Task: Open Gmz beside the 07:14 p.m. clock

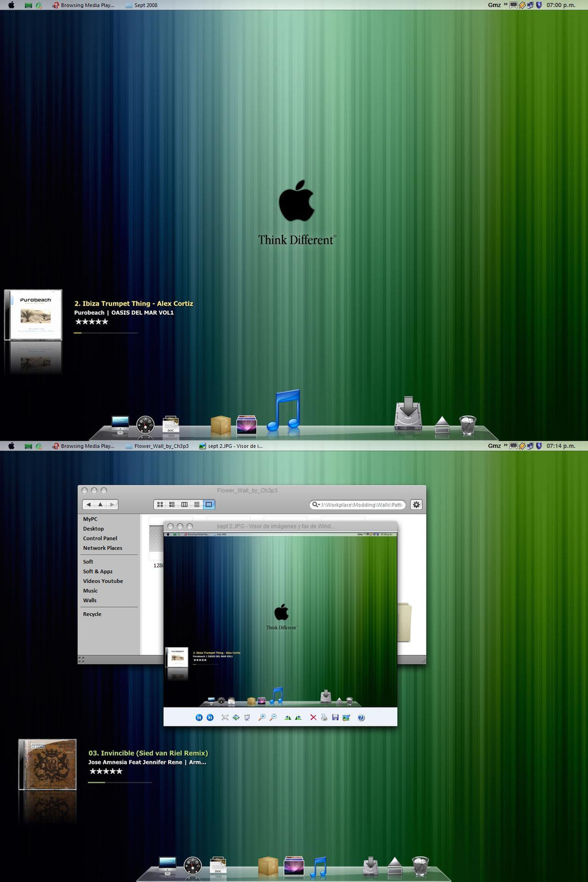Action: point(494,446)
